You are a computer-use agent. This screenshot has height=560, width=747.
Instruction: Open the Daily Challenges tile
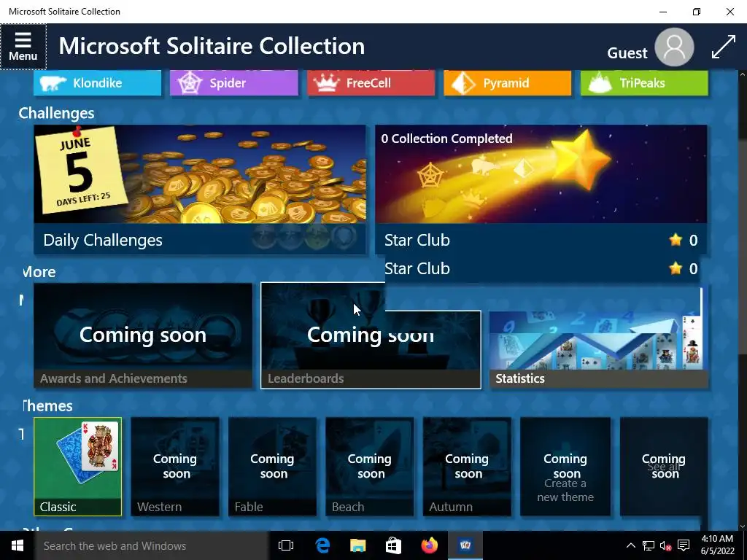coord(200,190)
